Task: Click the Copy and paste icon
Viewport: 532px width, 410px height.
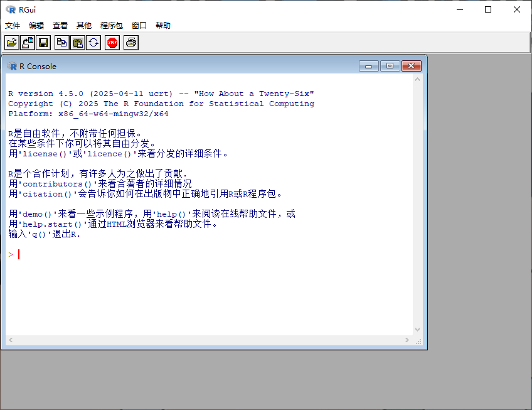Action: pyautogui.click(x=93, y=43)
